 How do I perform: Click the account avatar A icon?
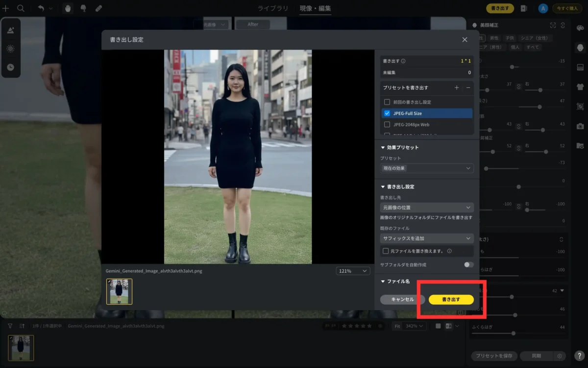point(542,8)
